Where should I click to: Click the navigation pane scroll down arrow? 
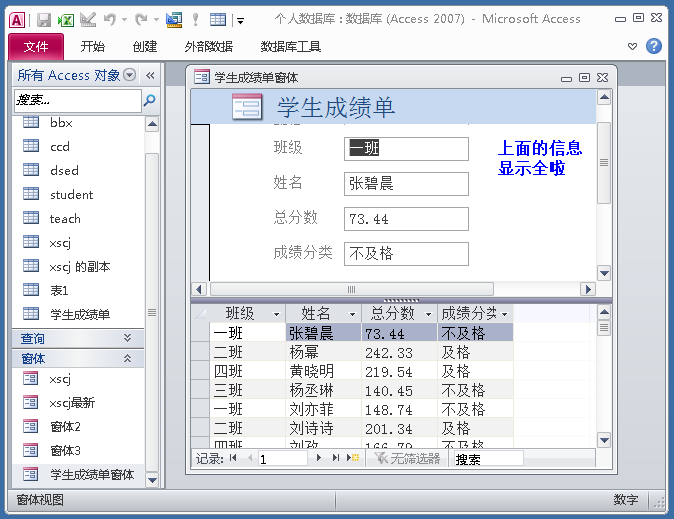click(152, 479)
